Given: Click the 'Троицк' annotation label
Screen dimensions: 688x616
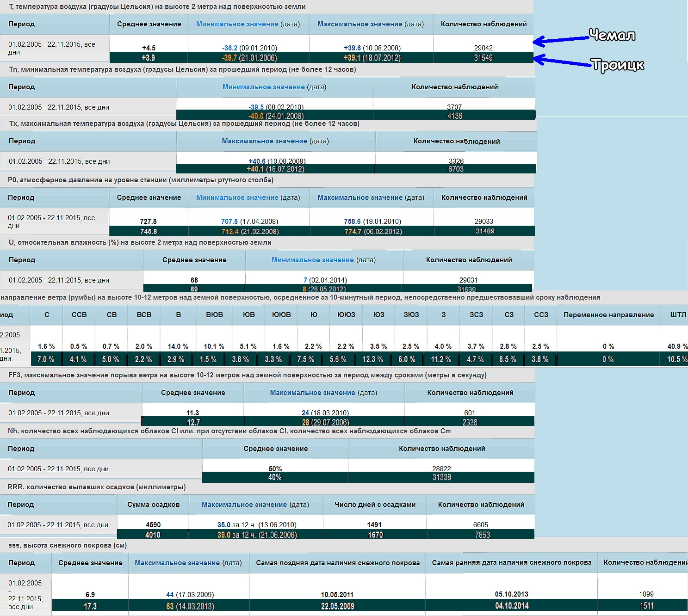Looking at the screenshot, I should click(618, 65).
